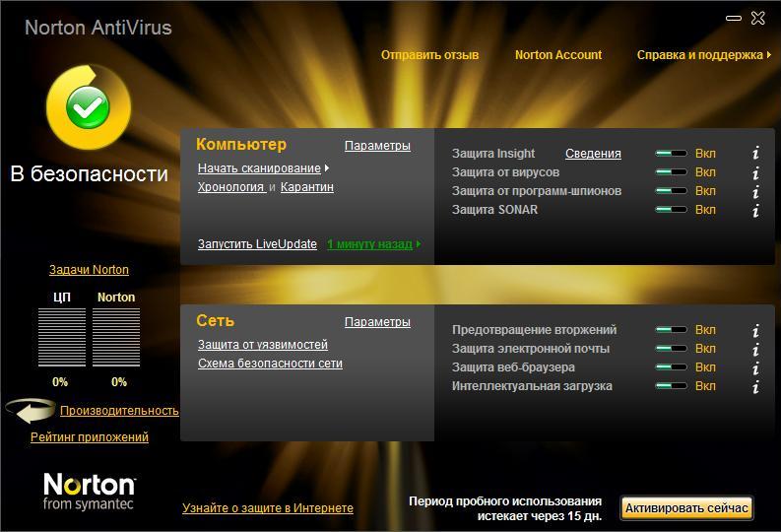Open Хронология link

[x=230, y=187]
